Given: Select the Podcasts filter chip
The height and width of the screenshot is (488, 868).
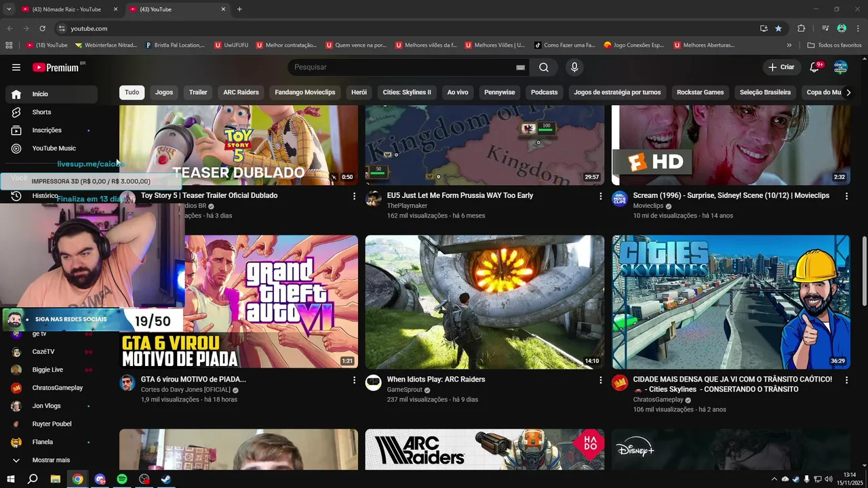Looking at the screenshot, I should point(545,92).
